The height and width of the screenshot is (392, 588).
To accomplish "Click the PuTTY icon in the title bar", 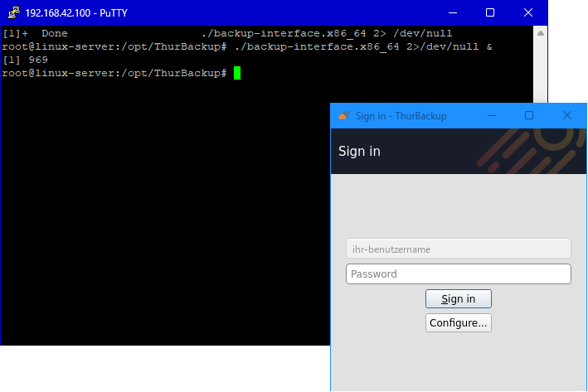I will point(14,12).
